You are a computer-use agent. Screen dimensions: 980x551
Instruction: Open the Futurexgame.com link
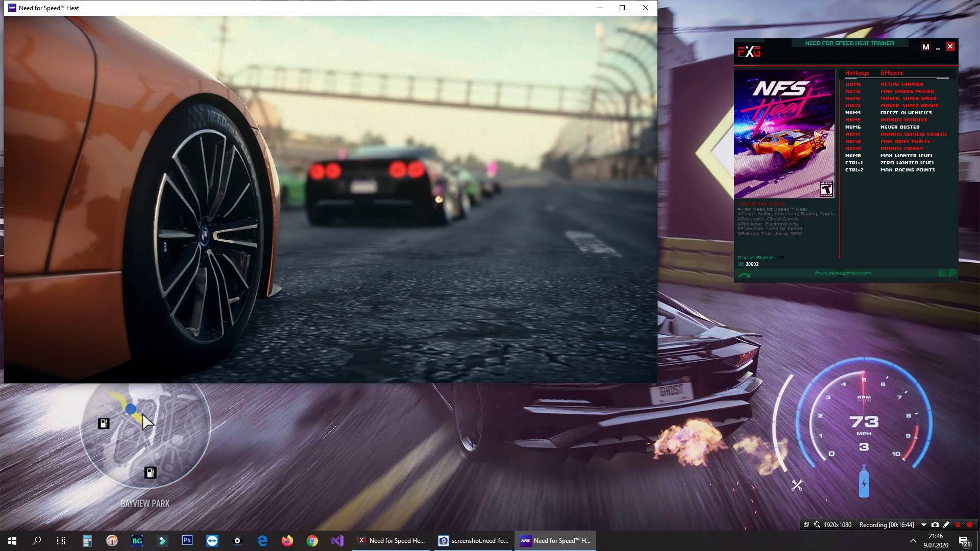843,273
